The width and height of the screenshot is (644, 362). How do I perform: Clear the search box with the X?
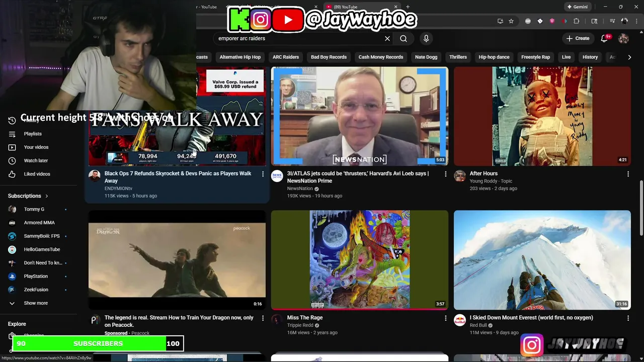click(387, 39)
